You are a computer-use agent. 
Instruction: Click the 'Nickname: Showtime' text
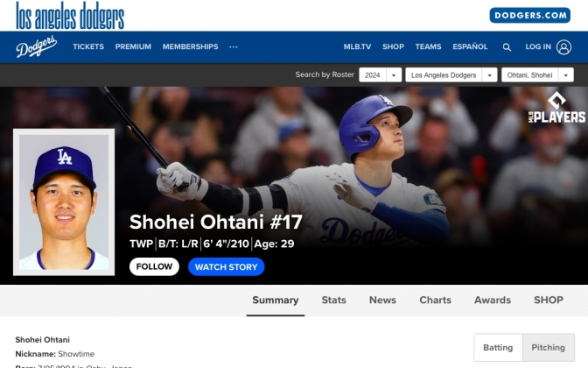pos(55,354)
